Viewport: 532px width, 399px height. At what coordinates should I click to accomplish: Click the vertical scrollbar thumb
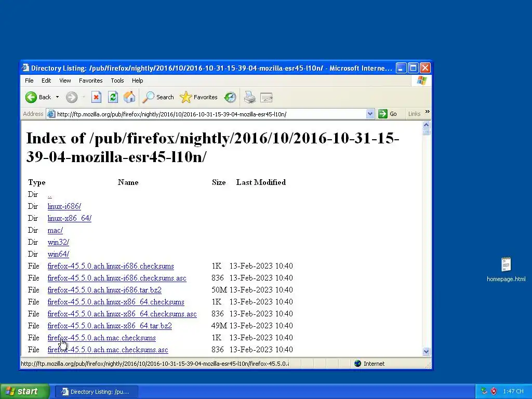pos(427,132)
